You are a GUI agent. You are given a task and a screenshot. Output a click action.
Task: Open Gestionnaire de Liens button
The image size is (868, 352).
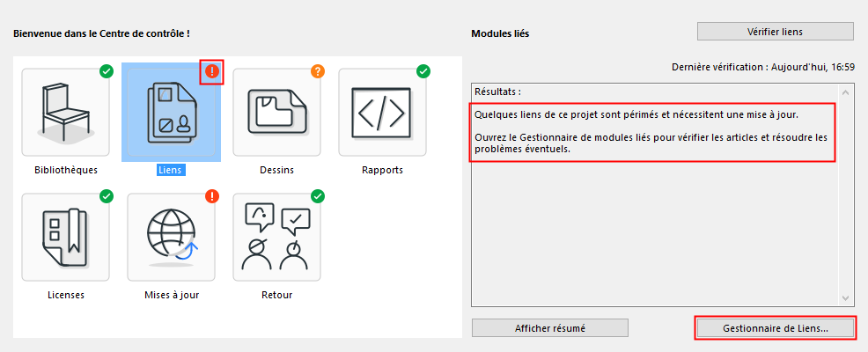point(775,328)
